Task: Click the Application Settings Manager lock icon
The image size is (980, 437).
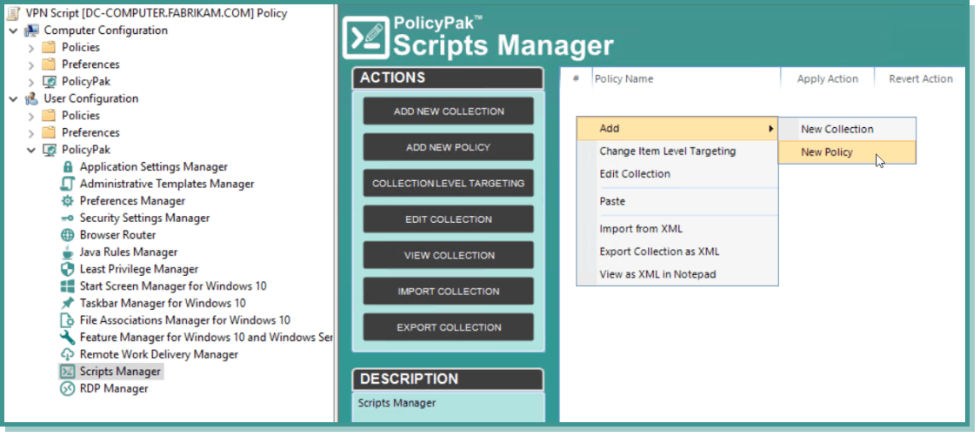Action: click(x=68, y=167)
